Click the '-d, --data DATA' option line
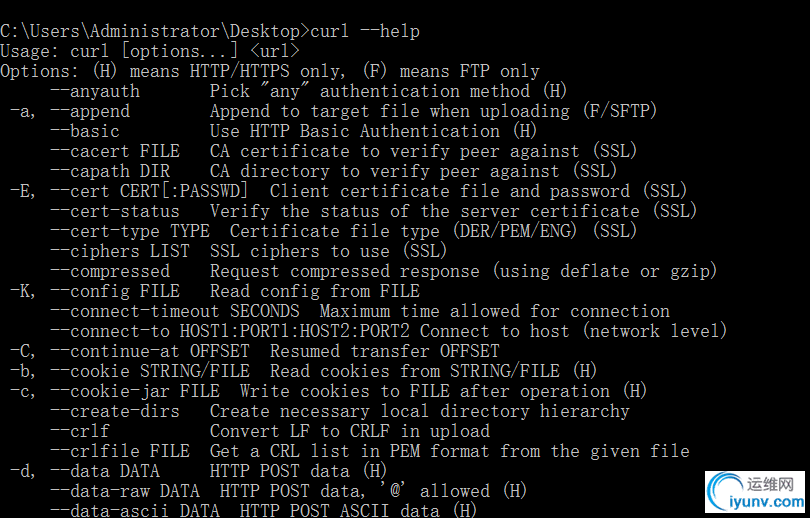The height and width of the screenshot is (518, 810). [x=198, y=471]
